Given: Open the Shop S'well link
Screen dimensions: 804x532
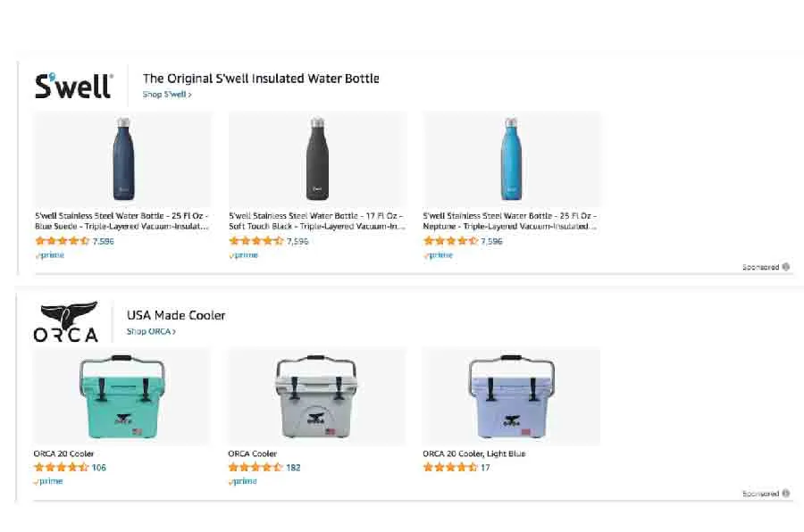Looking at the screenshot, I should (167, 95).
